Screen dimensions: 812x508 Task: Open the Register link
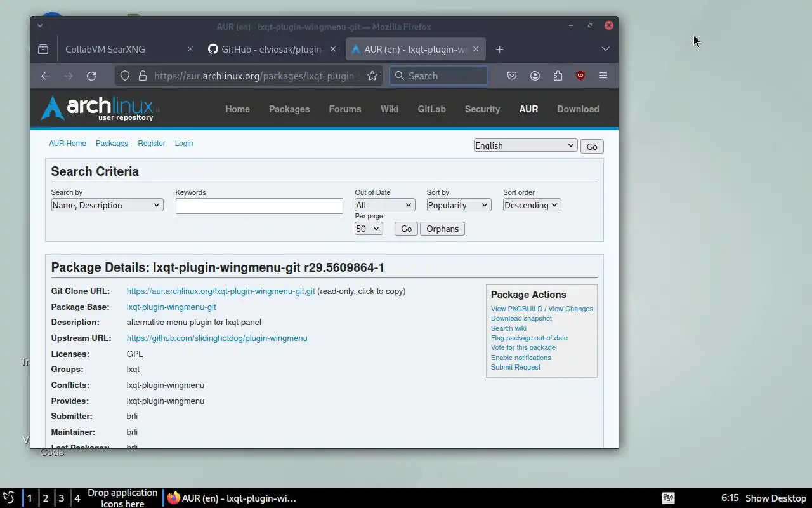(152, 144)
